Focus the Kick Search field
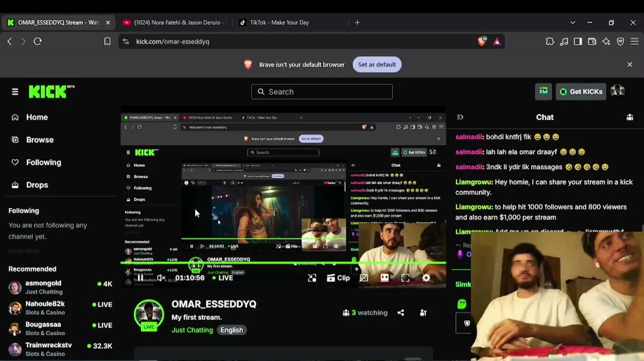 pyautogui.click(x=322, y=92)
